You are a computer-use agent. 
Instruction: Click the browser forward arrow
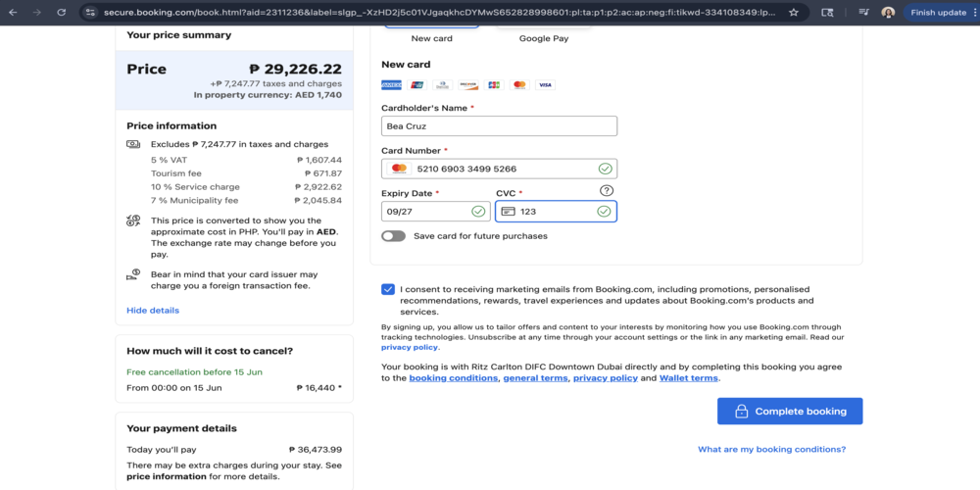click(x=36, y=13)
